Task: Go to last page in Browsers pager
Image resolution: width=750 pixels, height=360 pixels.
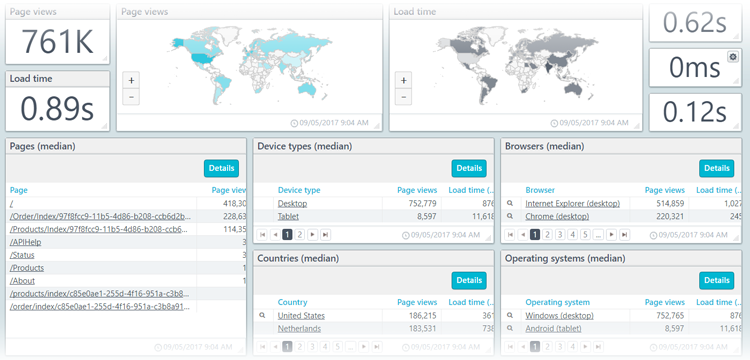Action: [624, 235]
